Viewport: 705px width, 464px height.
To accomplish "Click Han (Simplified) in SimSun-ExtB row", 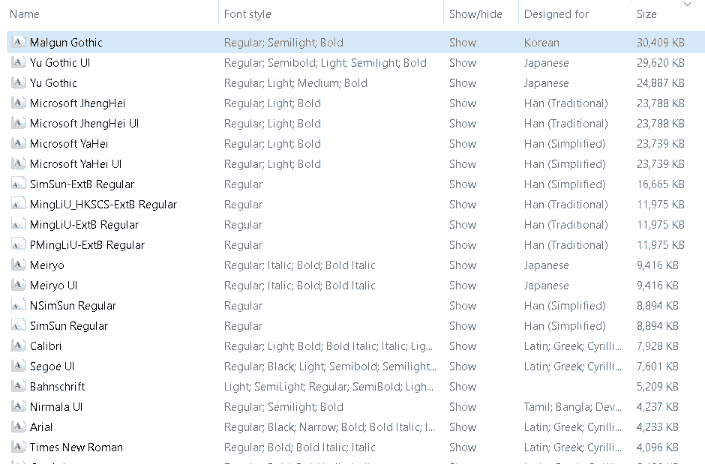I will click(565, 184).
